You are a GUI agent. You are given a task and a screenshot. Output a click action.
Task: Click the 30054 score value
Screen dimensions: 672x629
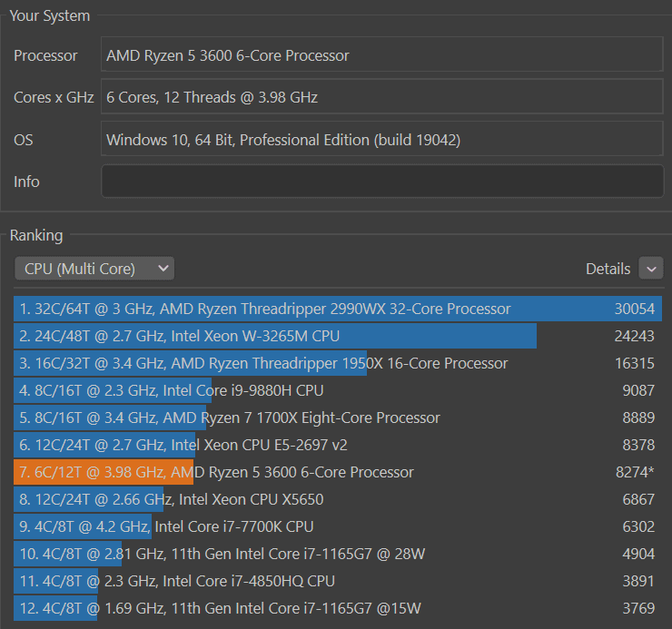click(x=634, y=309)
